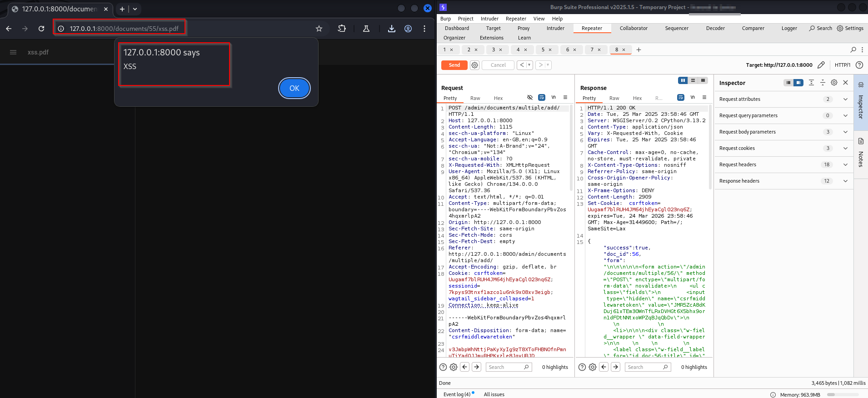The height and width of the screenshot is (398, 868).
Task: Toggle HTTP/1 protocol selector
Action: [x=842, y=65]
